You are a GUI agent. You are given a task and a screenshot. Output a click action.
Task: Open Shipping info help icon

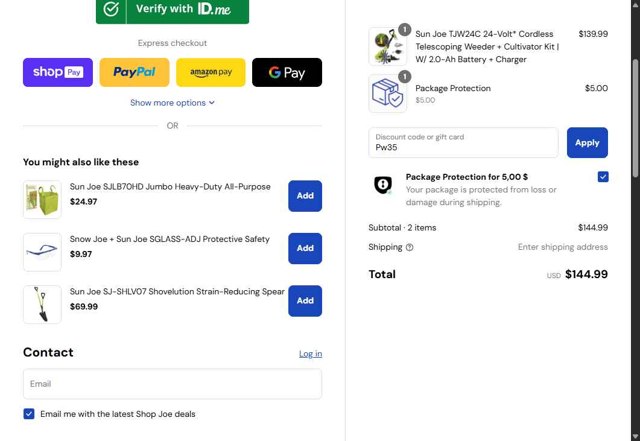click(x=409, y=247)
